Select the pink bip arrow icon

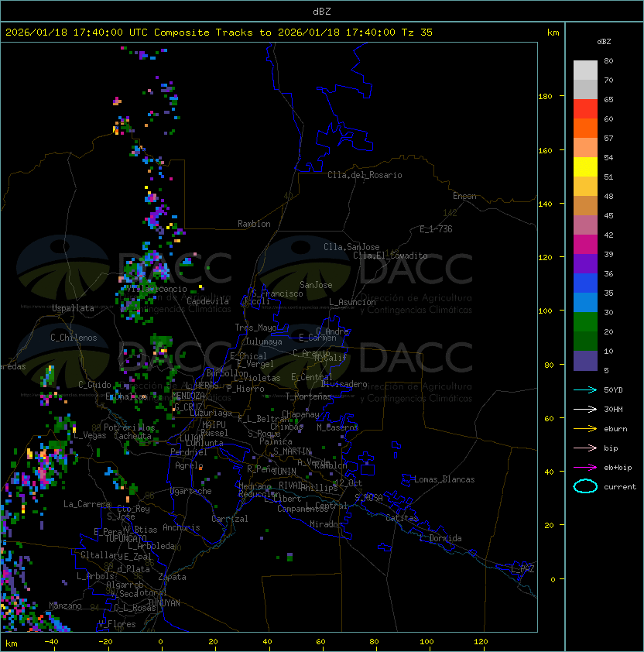coord(585,448)
